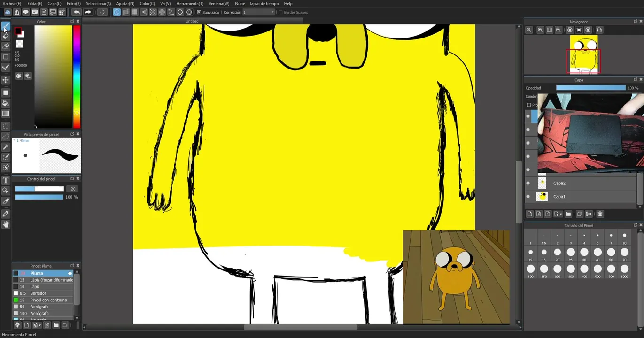Zoom in on the Navigator panel
Image resolution: width=644 pixels, height=338 pixels.
(x=540, y=30)
